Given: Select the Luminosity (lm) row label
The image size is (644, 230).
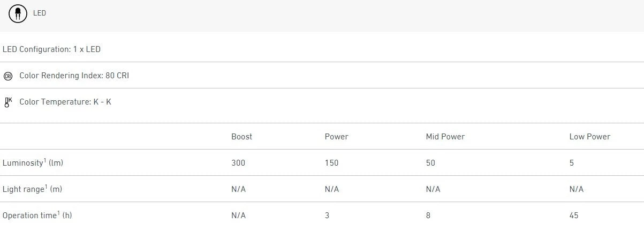Looking at the screenshot, I should [x=33, y=163].
